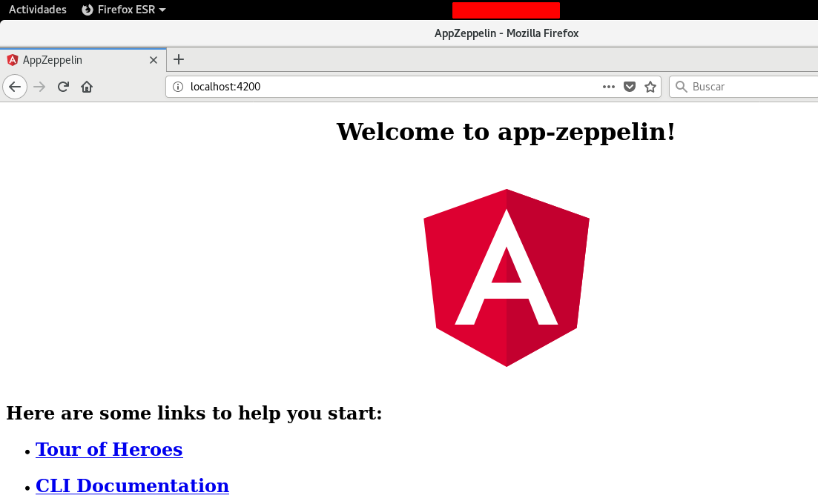818x504 pixels.
Task: Expand the Firefox ESR application menu
Action: [x=123, y=10]
